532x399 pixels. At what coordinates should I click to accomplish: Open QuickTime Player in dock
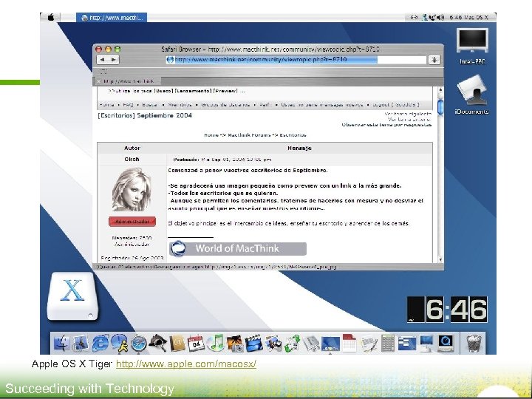pyautogui.click(x=446, y=343)
